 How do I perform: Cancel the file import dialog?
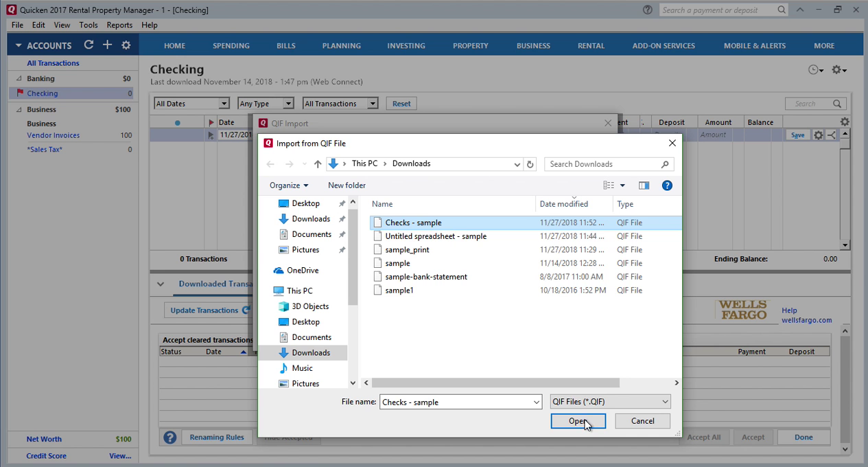pyautogui.click(x=642, y=421)
